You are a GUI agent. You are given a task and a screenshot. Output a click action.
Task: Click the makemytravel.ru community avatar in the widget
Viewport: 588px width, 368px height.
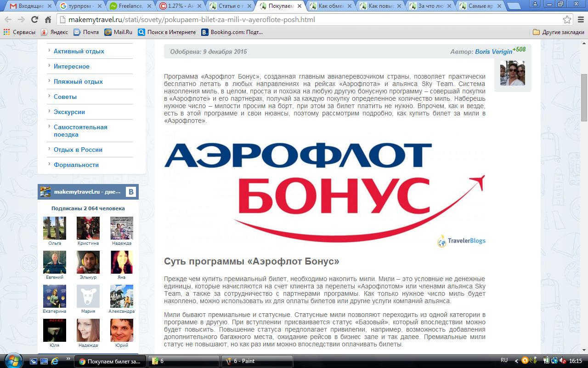(45, 192)
